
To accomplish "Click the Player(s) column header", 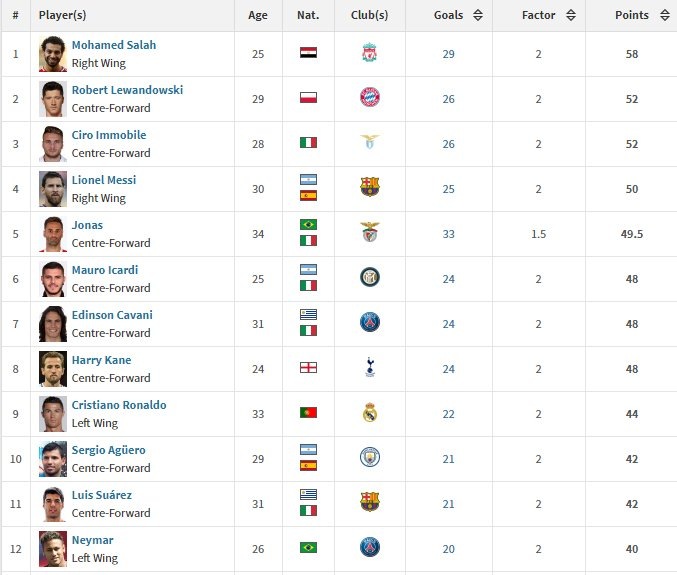I will point(62,15).
